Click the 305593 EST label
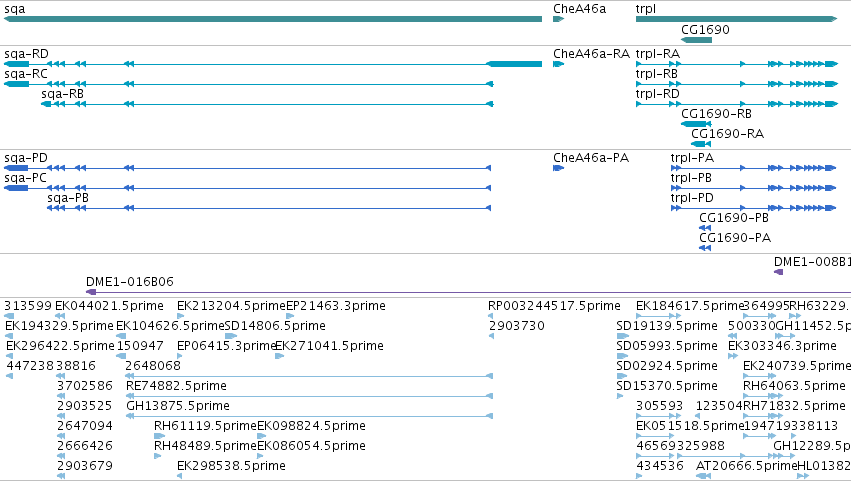Viewport: 851px width, 481px height. coord(659,406)
